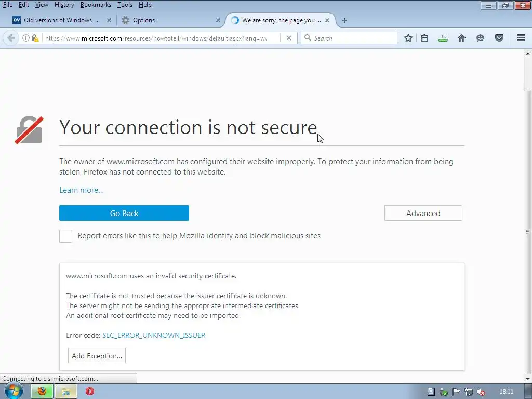Go to the Home page icon

point(462,38)
